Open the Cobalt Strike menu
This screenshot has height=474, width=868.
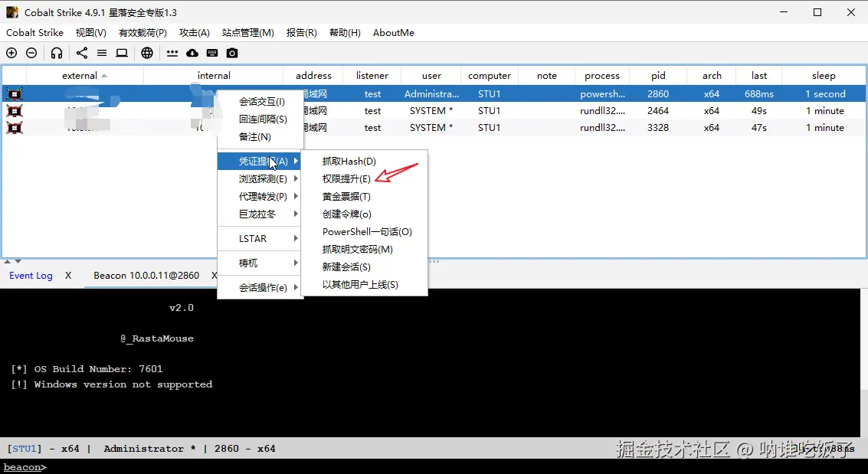[35, 33]
